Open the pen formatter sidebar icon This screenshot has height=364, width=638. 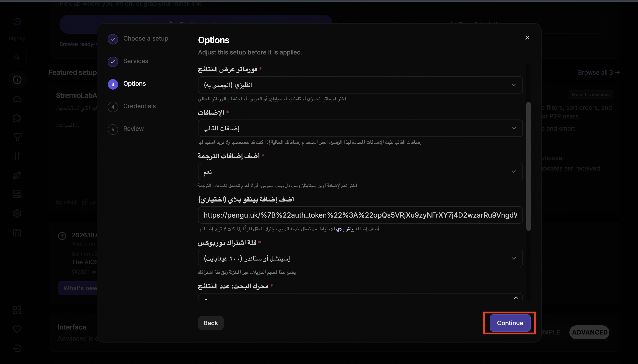tap(17, 175)
